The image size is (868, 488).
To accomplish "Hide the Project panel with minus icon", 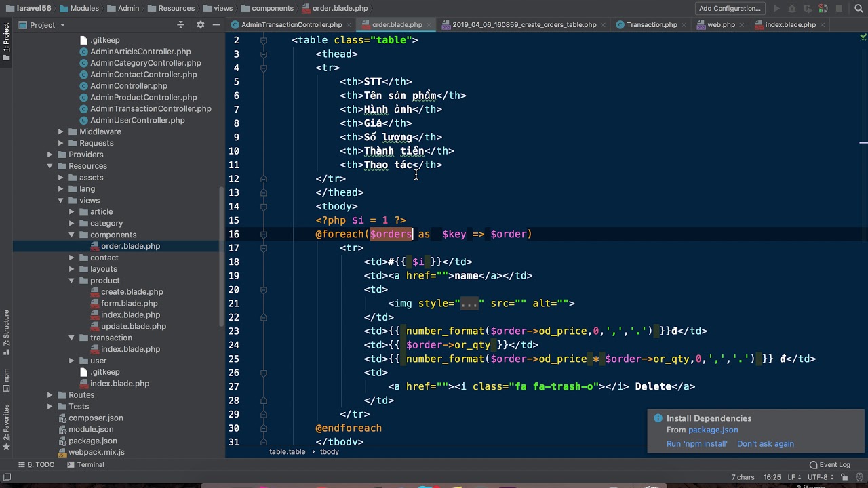I will point(216,25).
